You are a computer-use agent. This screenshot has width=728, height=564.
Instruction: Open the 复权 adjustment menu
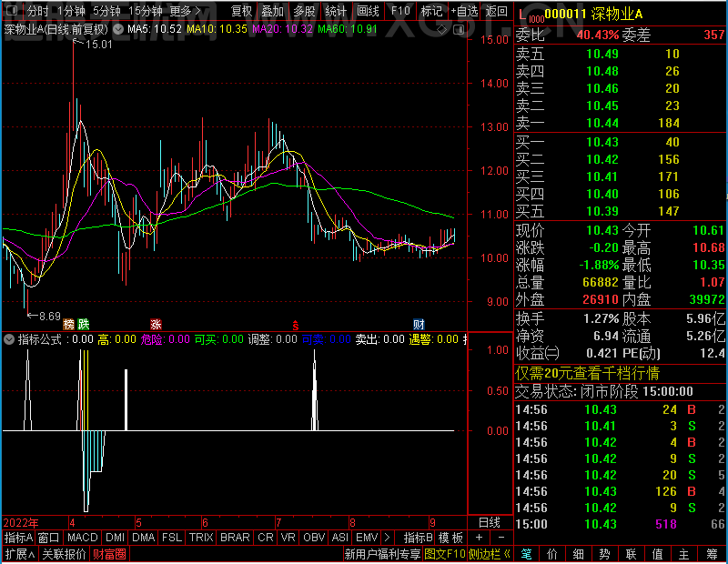[241, 10]
